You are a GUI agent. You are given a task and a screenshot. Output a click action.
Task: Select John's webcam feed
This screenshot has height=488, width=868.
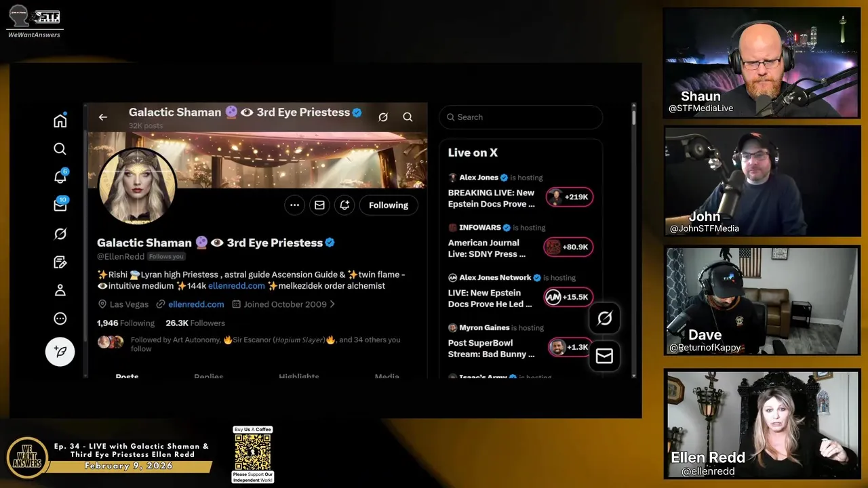(x=763, y=182)
